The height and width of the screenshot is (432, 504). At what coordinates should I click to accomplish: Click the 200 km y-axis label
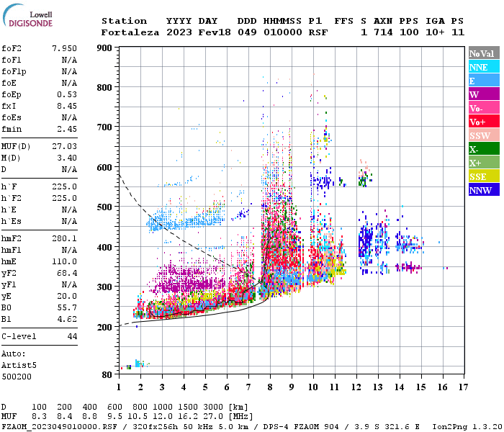pyautogui.click(x=104, y=327)
